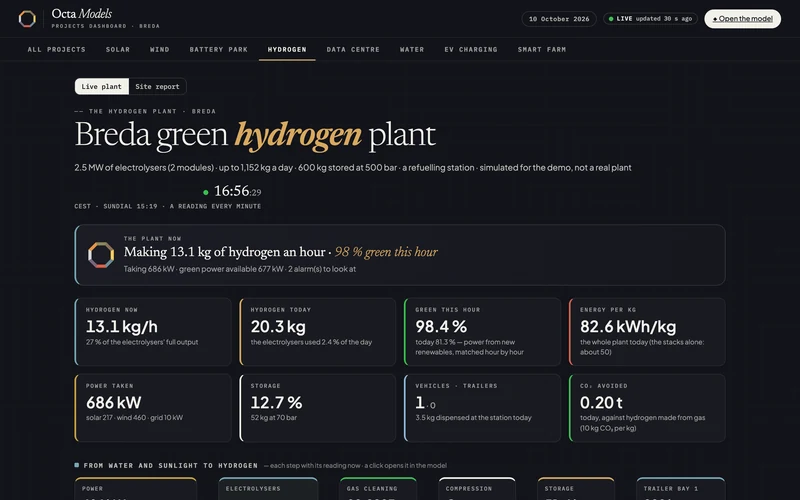Click the '2.5 MW of electrolysers' description line

click(353, 167)
